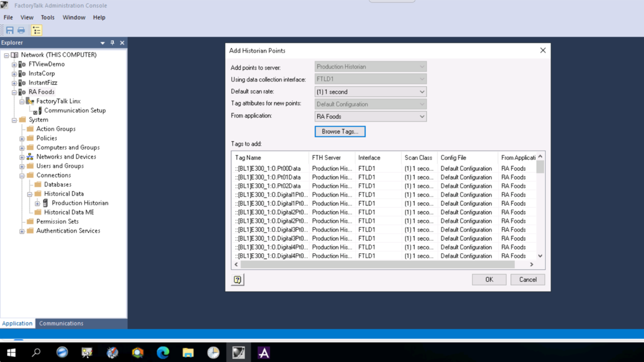Select the RA Foods application icon
The width and height of the screenshot is (644, 362).
[x=22, y=92]
